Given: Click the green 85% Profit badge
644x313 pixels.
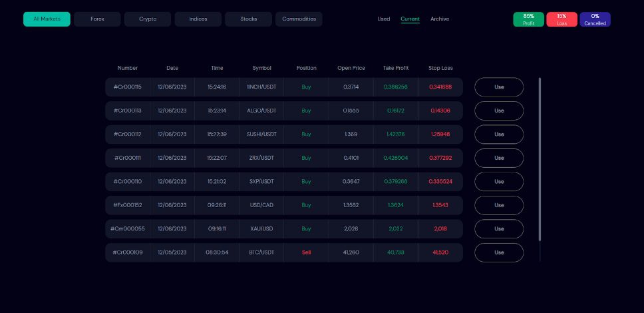Looking at the screenshot, I should pyautogui.click(x=529, y=19).
